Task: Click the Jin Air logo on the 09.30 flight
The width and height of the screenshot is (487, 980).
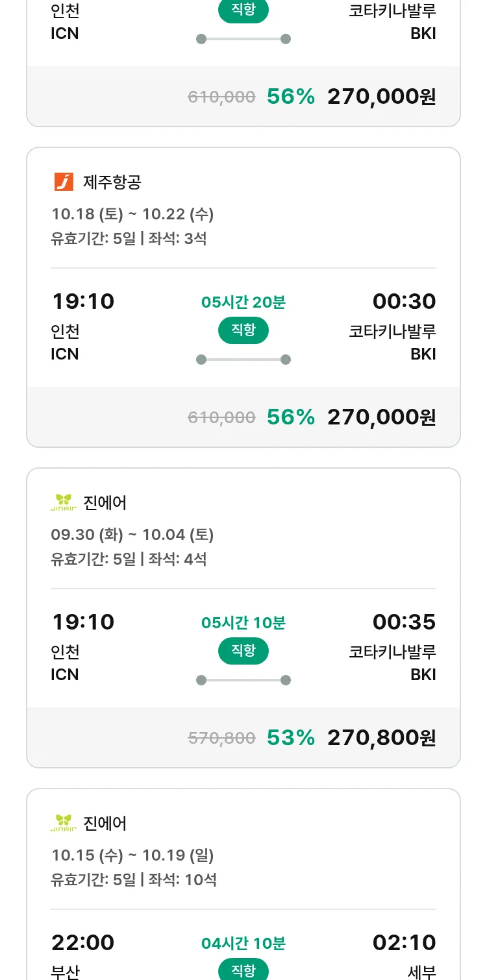Action: 64,502
